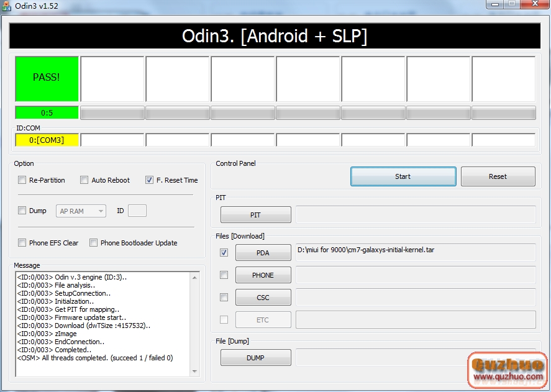The width and height of the screenshot is (551, 392).
Task: Click the 'EndConnection..' log line
Action: point(61,342)
